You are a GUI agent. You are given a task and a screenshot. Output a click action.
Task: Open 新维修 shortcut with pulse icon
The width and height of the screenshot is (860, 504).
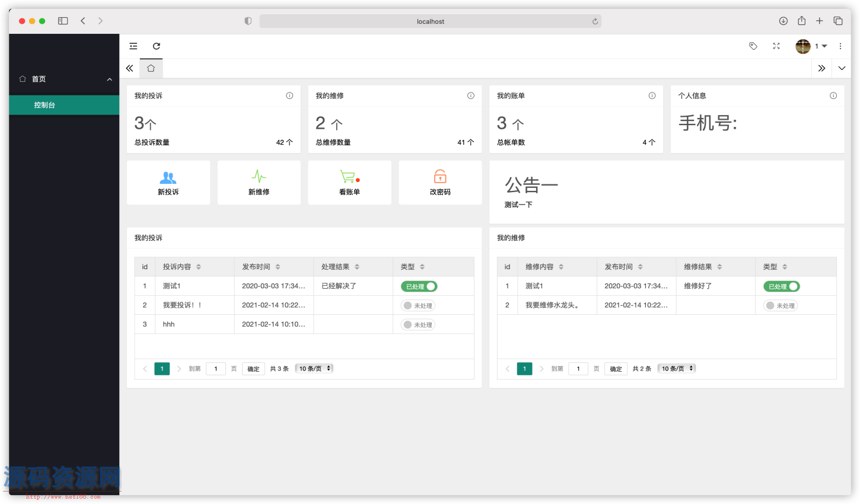[x=259, y=183]
